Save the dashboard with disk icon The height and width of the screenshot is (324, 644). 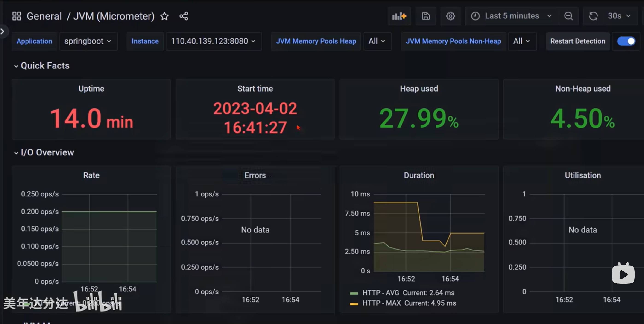pos(426,16)
